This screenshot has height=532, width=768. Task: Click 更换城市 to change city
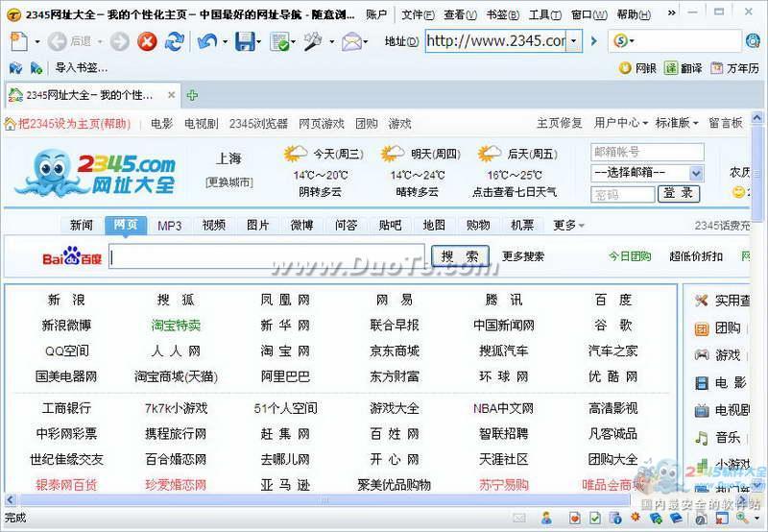point(229,182)
